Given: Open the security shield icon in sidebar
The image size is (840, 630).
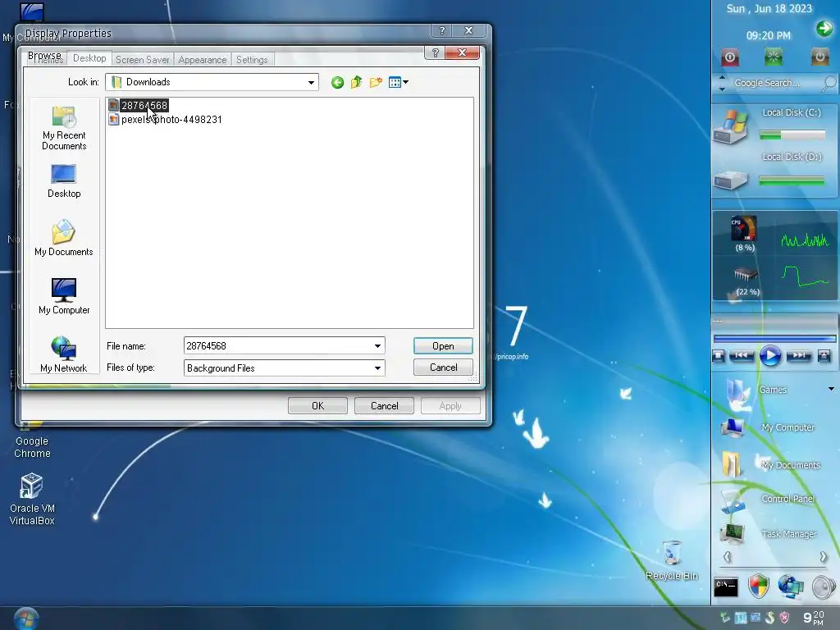Looking at the screenshot, I should pos(759,586).
